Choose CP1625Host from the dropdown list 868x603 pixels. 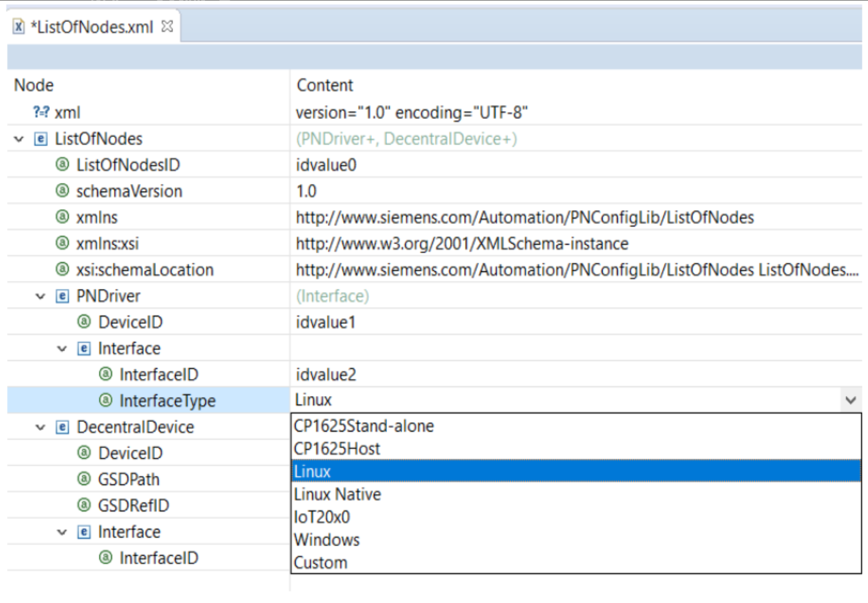point(576,448)
